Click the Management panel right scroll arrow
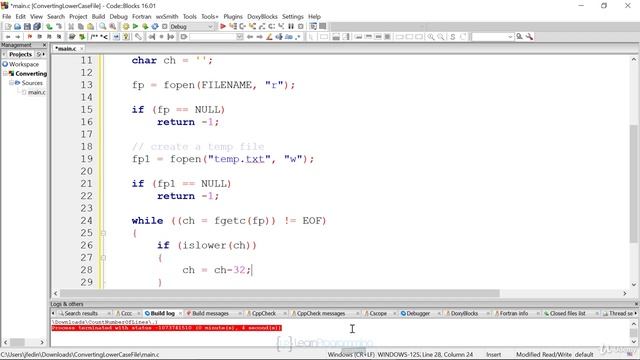The height and width of the screenshot is (360, 640). (x=44, y=54)
